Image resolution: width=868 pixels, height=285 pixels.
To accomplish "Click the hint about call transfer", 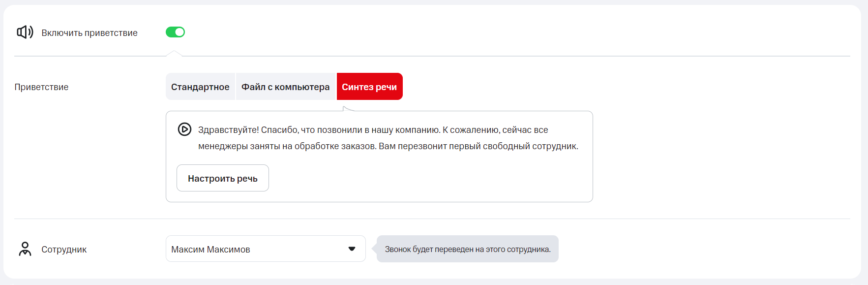I will click(x=467, y=249).
